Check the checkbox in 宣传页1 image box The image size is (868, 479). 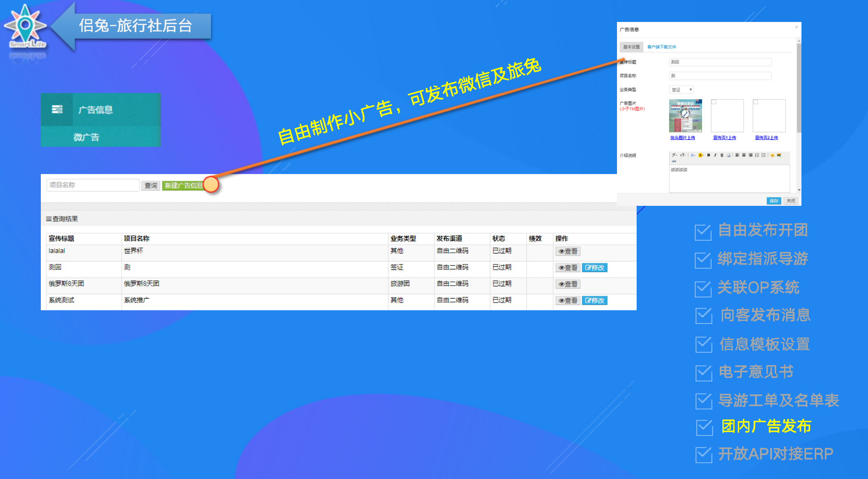click(714, 102)
